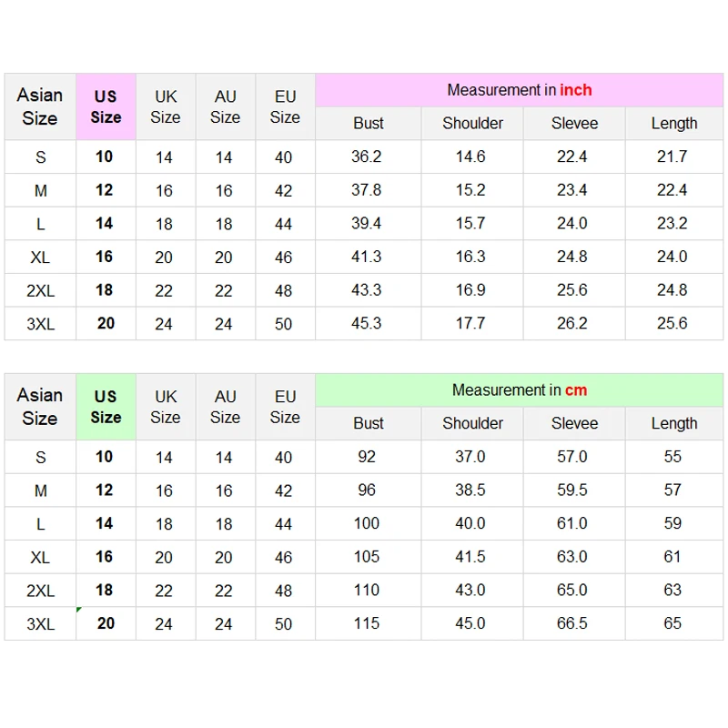Select the 105 bust value cell
728x728 pixels.
[x=367, y=557]
